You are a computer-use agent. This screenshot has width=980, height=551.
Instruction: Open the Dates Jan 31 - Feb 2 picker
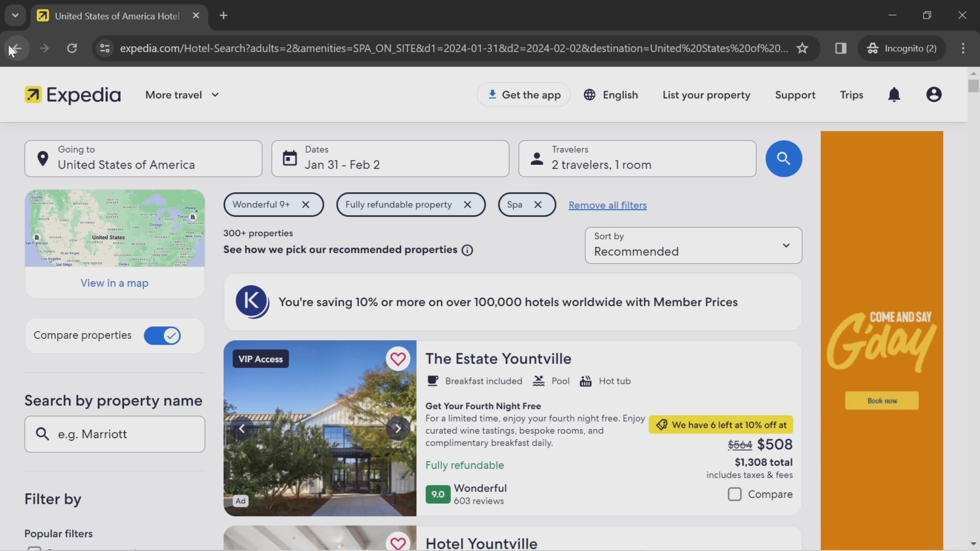tap(390, 159)
